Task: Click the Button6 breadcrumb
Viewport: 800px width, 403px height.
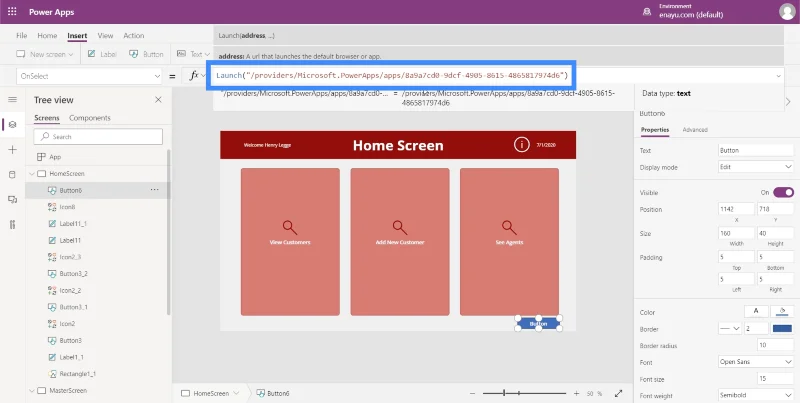Action: (273, 393)
